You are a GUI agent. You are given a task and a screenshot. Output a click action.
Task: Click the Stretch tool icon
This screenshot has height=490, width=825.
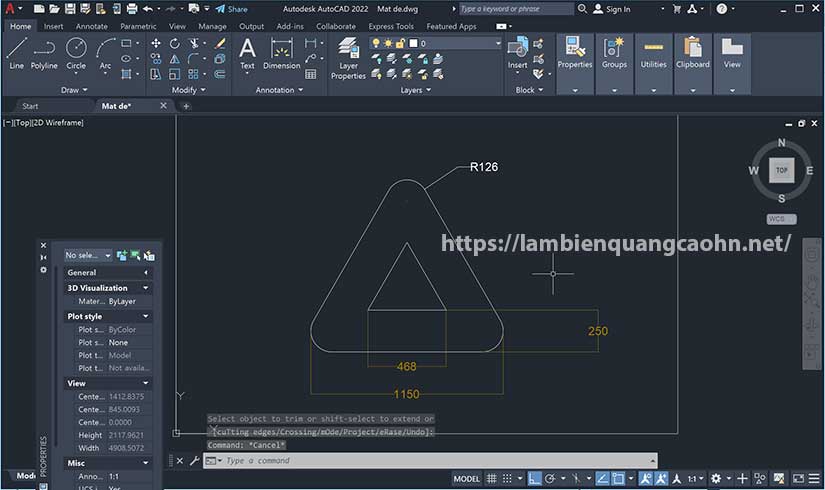coord(156,74)
